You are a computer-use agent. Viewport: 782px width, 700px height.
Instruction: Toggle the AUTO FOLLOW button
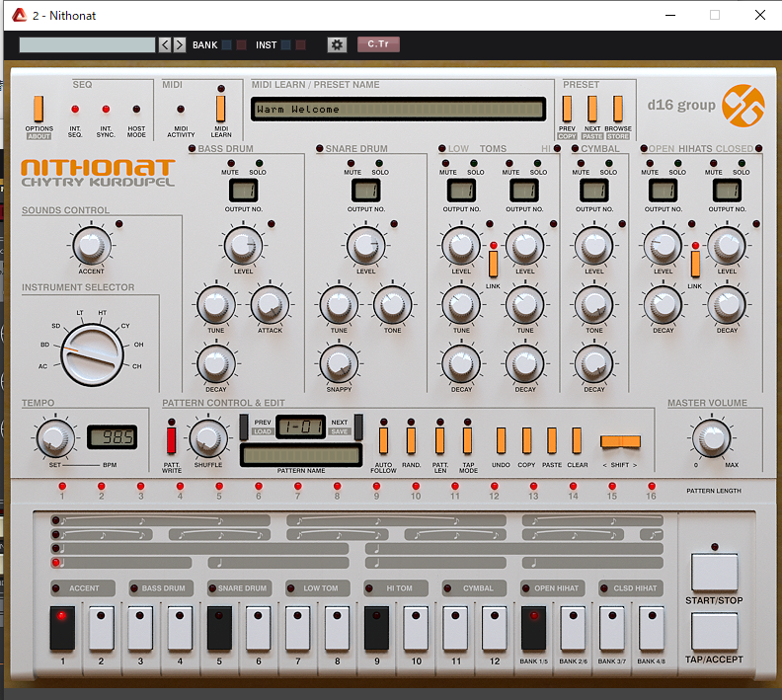pos(383,440)
